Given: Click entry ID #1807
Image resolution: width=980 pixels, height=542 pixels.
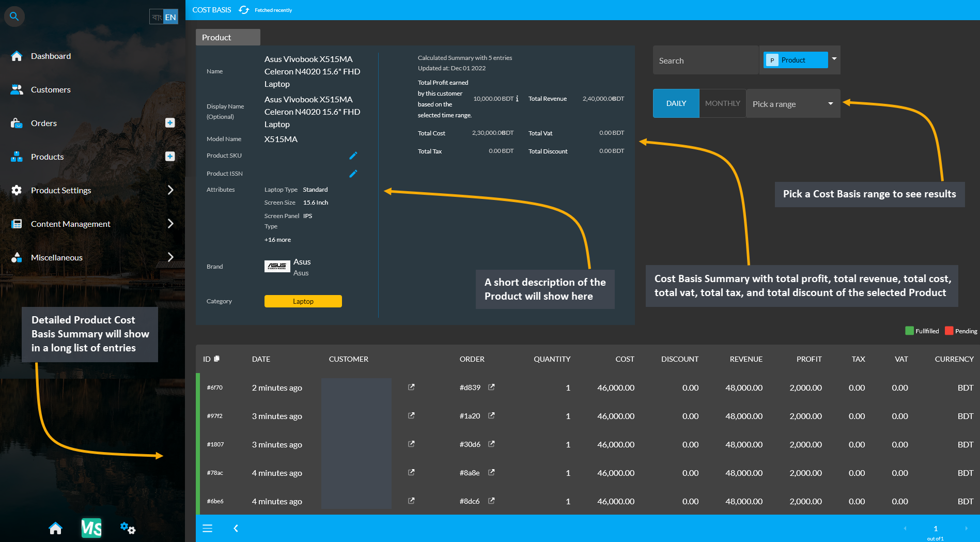Looking at the screenshot, I should click(215, 444).
